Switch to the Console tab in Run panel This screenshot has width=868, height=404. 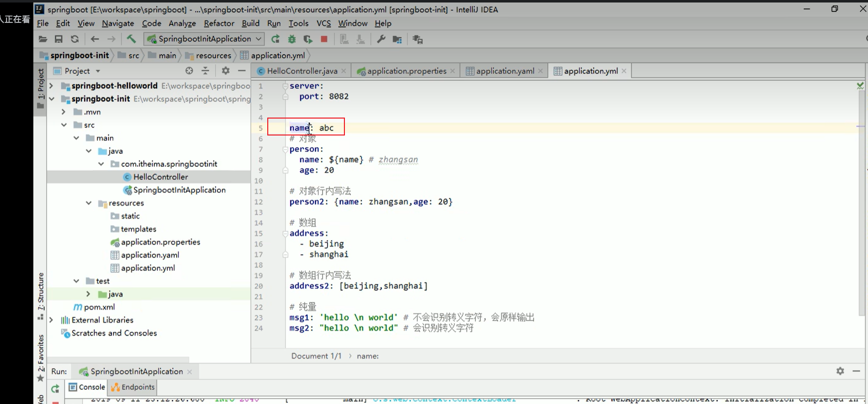[x=87, y=387]
